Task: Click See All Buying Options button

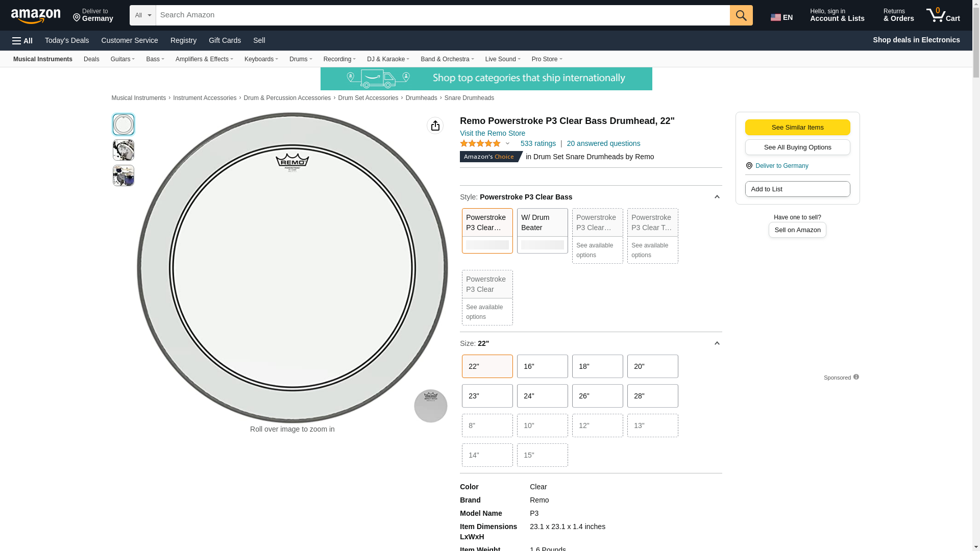Action: [797, 147]
